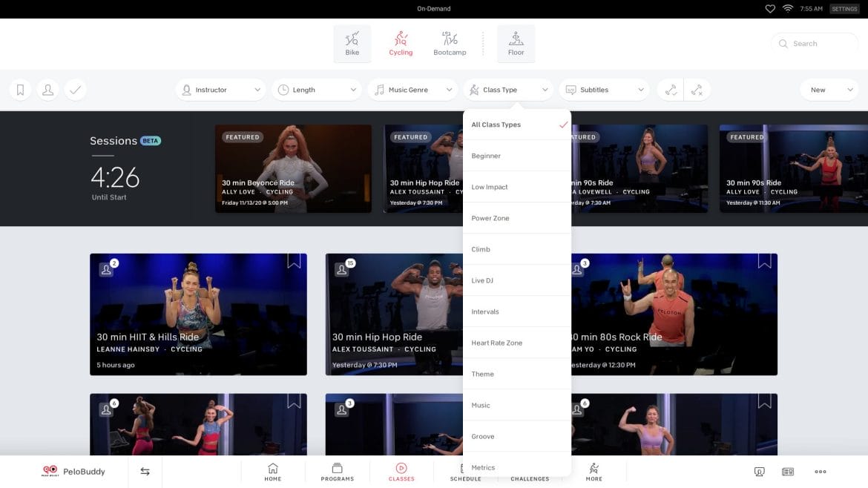Click the Search field
This screenshot has width=868, height=488.
(x=815, y=43)
